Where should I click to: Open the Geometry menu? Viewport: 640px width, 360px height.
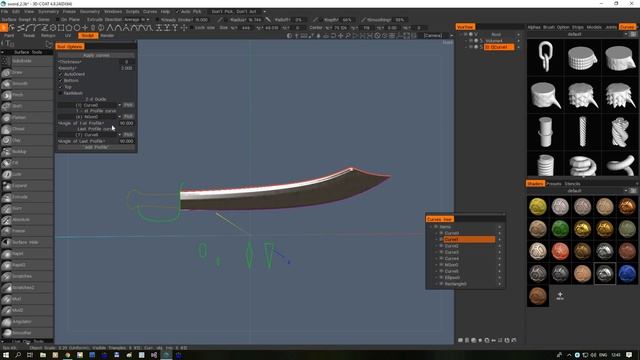[89, 11]
